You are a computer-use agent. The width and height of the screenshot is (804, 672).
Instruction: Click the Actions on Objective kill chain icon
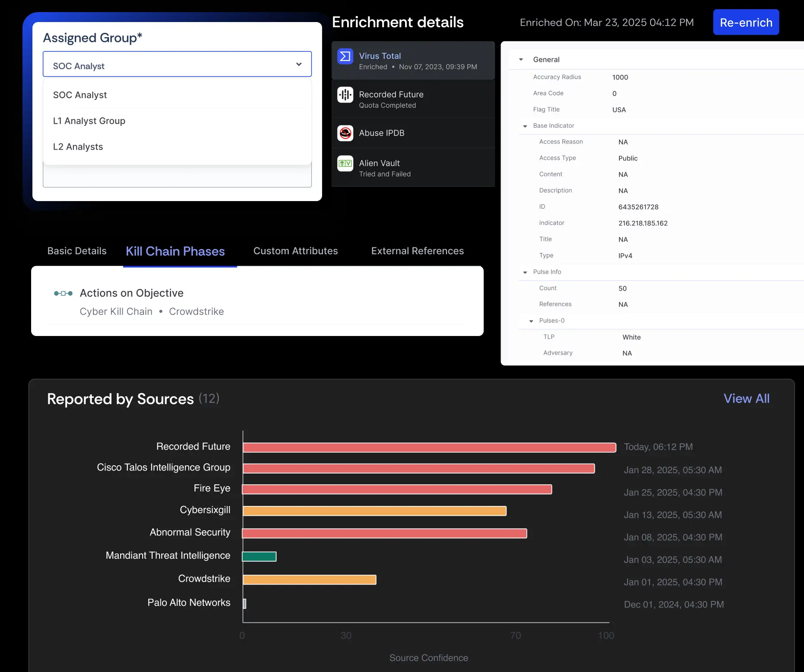63,293
